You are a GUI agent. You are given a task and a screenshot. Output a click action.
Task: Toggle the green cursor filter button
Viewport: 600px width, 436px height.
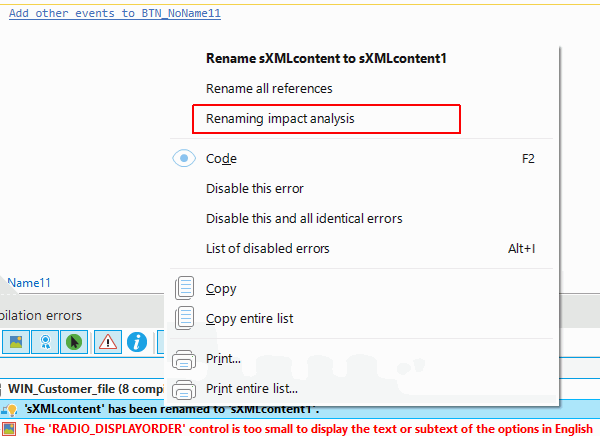(x=74, y=342)
